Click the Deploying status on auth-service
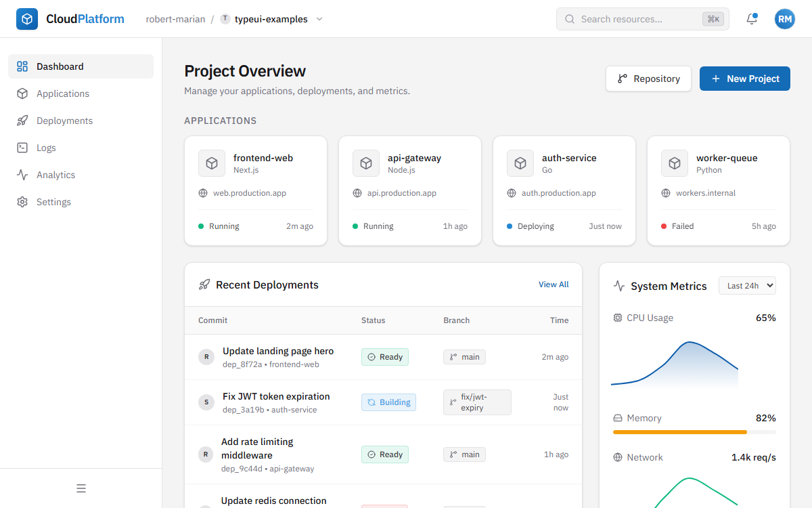Screen dimensions: 812x508 point(531,226)
